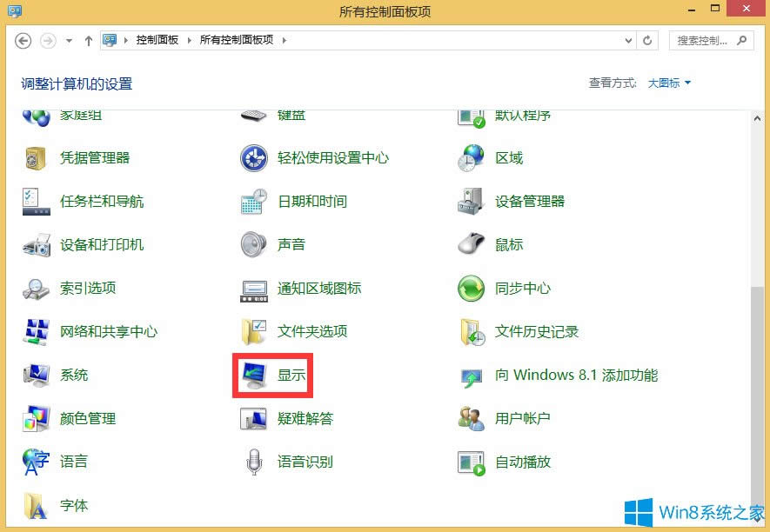Open 网络和共享中心 (Network and Sharing Center)
The height and width of the screenshot is (532, 770).
click(x=110, y=331)
